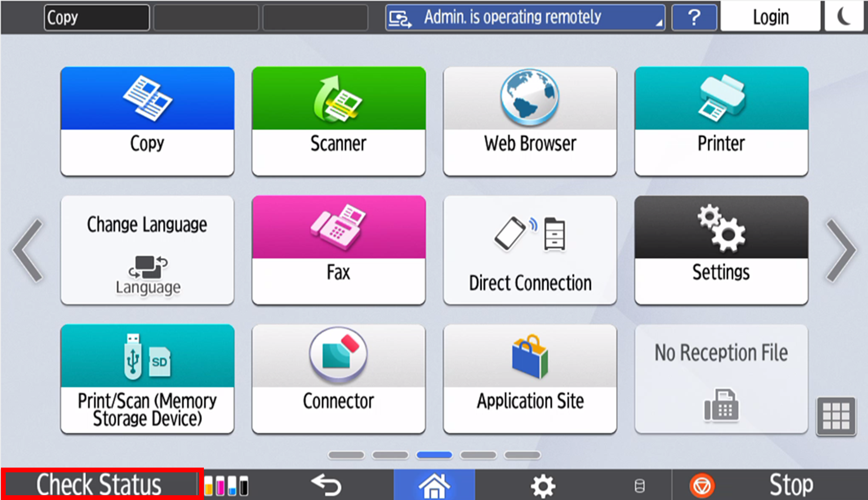Jump to fifth home page indicator
The image size is (868, 500).
(523, 455)
